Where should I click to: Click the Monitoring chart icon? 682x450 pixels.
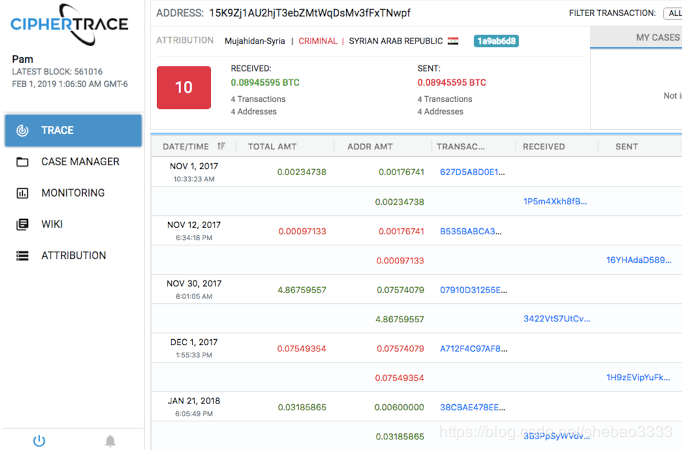22,193
